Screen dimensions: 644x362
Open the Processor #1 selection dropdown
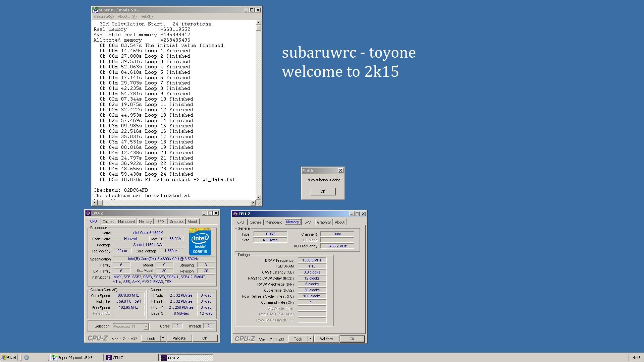pos(131,326)
